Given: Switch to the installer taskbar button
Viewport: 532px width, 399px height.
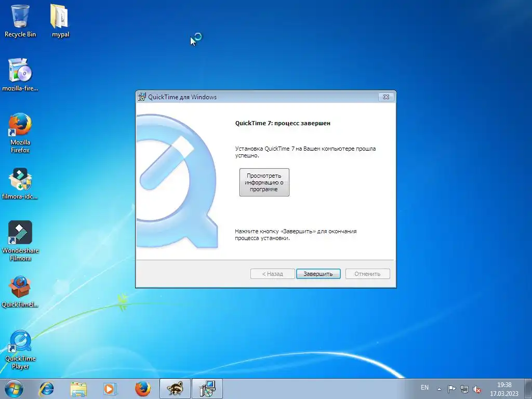Looking at the screenshot, I should click(207, 389).
